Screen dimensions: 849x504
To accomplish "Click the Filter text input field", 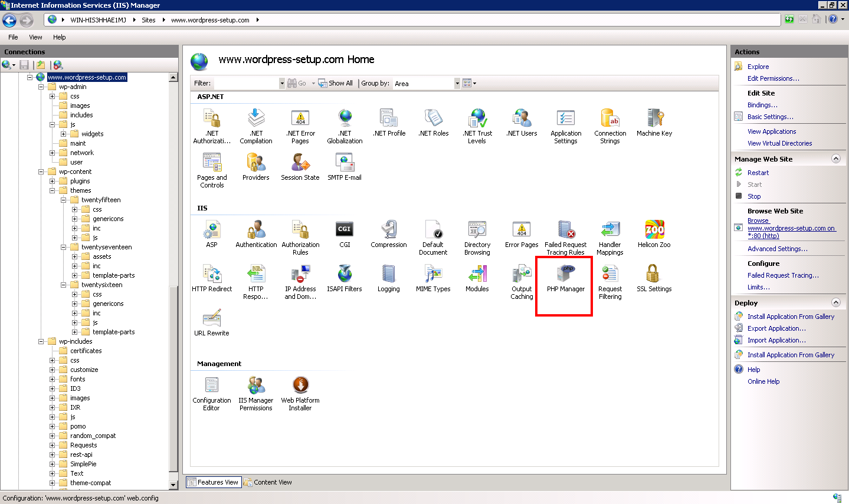I will coord(246,84).
